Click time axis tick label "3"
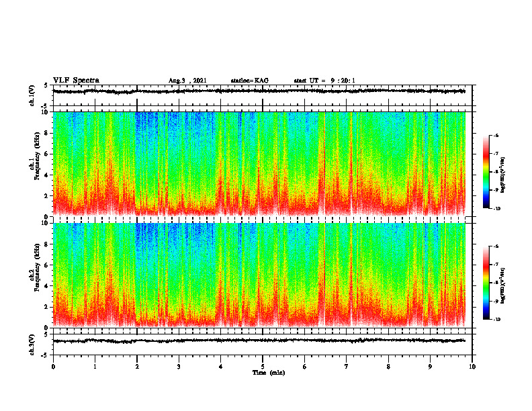Viewport: 532px width, 411px height. (x=179, y=367)
